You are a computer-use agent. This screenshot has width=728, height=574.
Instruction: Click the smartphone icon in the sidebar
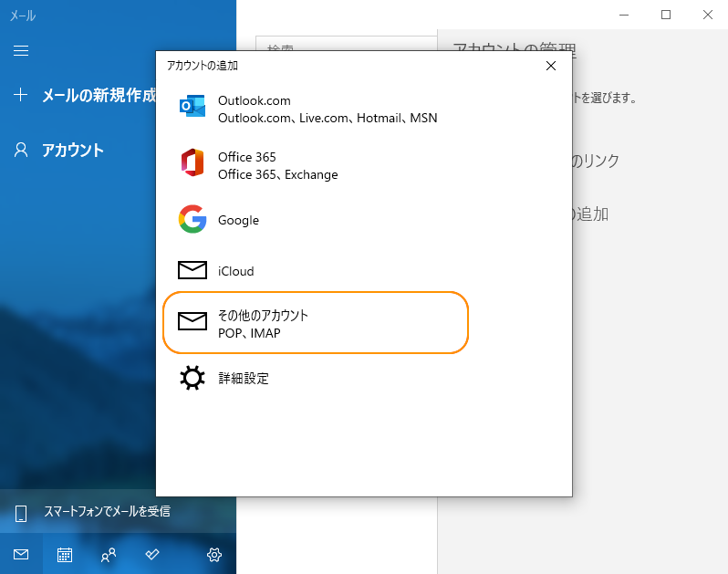(x=21, y=513)
